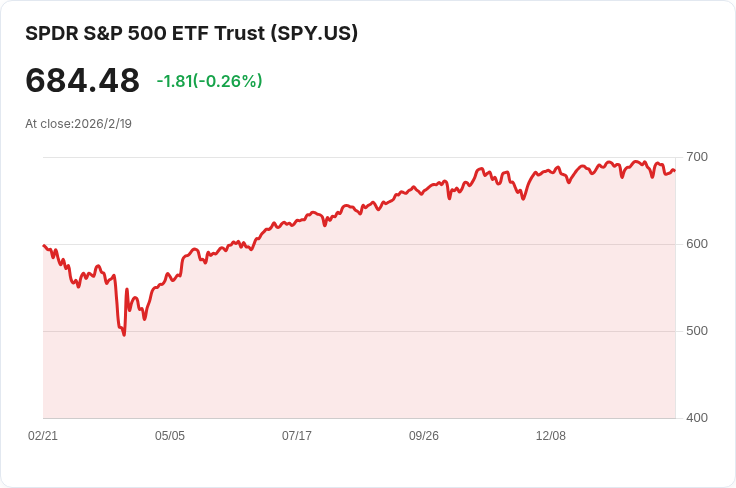This screenshot has width=736, height=488.
Task: Click the sharp October drop on the price line
Action: click(449, 198)
